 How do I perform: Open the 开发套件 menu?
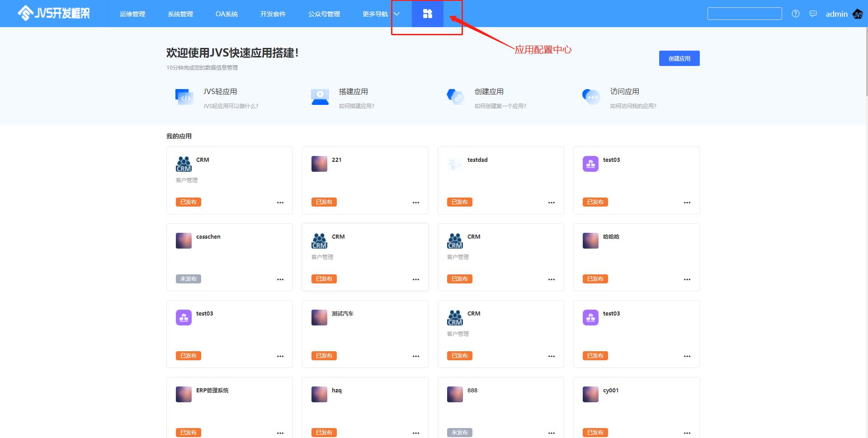[273, 14]
